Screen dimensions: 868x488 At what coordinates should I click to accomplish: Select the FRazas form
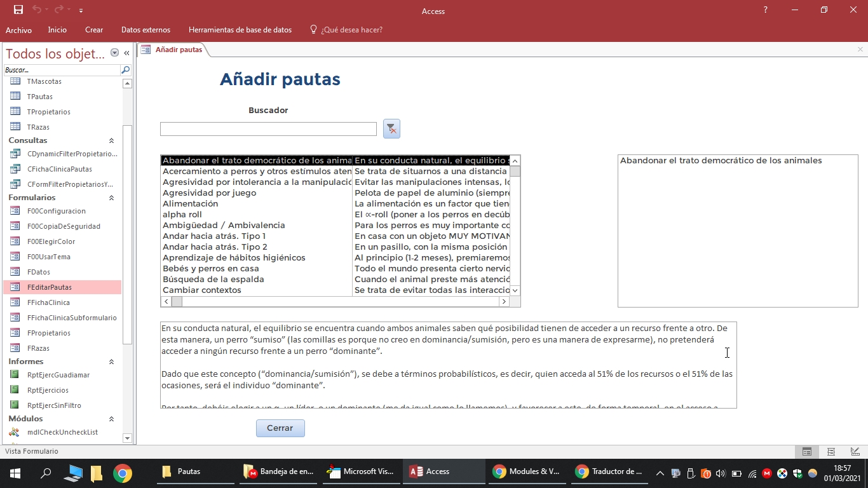62,348
